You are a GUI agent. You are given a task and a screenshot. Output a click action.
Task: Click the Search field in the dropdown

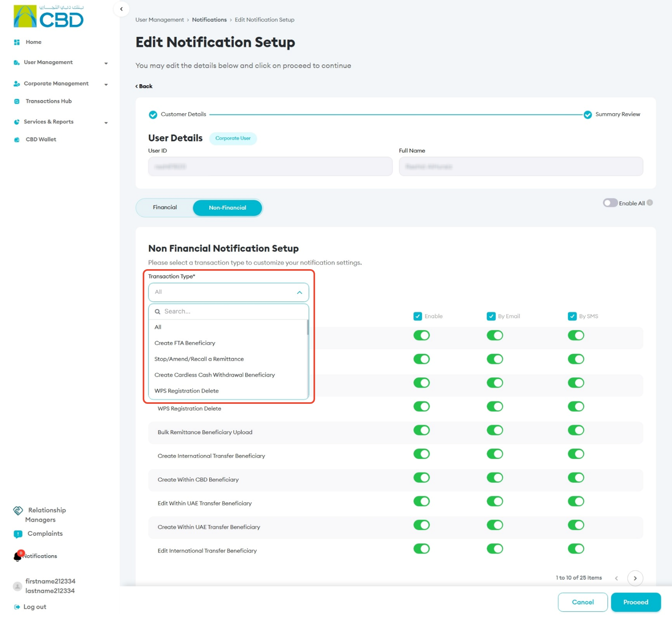[229, 312]
